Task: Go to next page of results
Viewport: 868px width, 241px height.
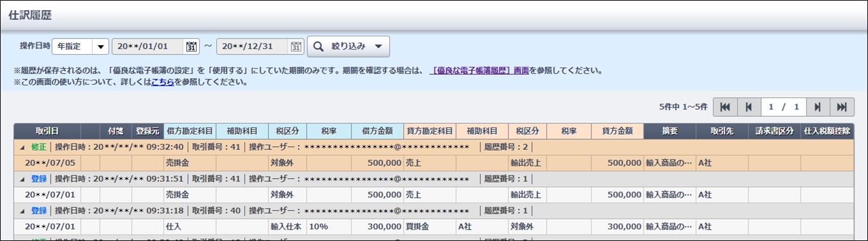Action: coord(818,107)
